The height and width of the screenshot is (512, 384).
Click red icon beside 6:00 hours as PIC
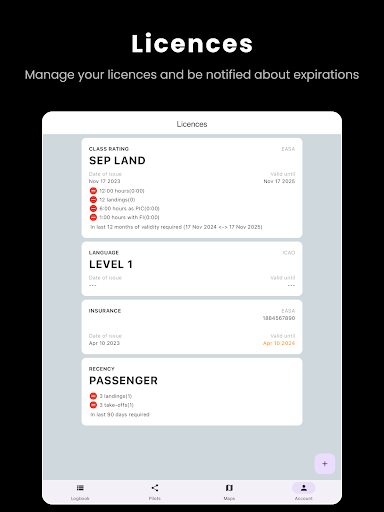tap(93, 208)
